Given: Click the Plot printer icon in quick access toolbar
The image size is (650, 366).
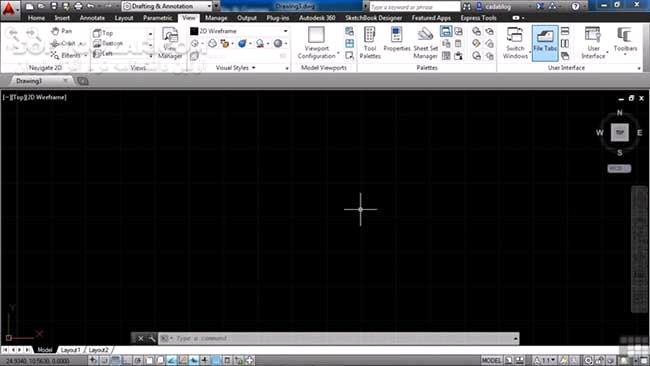Looking at the screenshot, I should tap(78, 6).
